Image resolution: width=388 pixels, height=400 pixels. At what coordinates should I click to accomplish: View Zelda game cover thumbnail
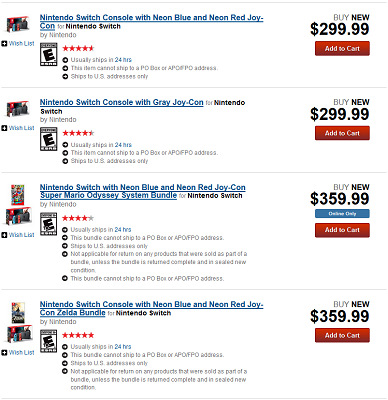pos(18,313)
